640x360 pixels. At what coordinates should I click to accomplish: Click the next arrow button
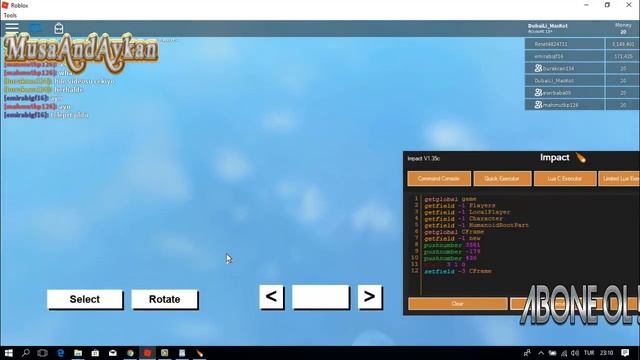coord(369,297)
